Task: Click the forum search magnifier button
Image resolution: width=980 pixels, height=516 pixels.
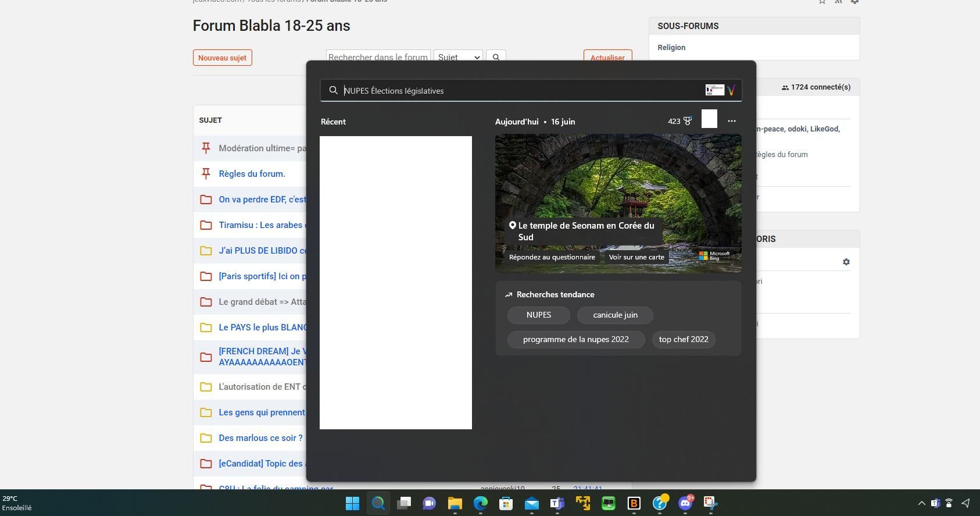Action: pos(496,57)
